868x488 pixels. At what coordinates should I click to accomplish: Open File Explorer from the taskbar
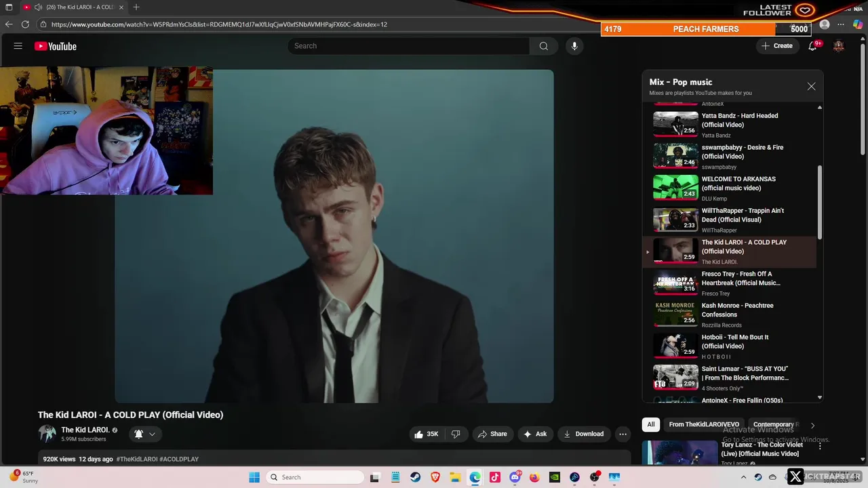coord(455,477)
